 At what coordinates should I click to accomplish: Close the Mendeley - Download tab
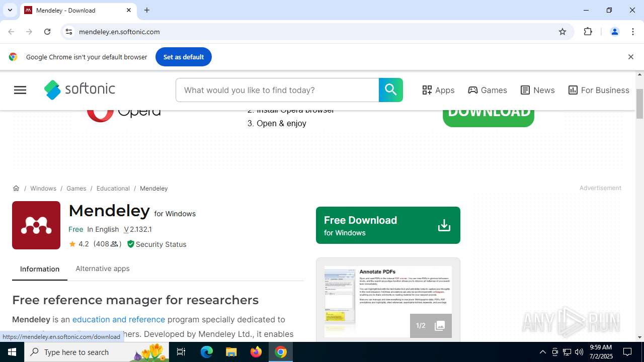[129, 10]
